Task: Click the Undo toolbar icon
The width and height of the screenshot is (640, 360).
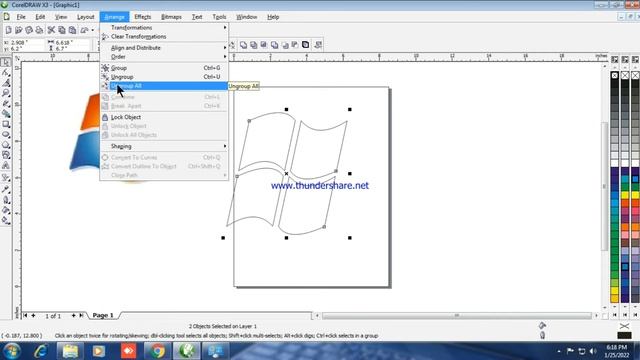Action: 84,30
